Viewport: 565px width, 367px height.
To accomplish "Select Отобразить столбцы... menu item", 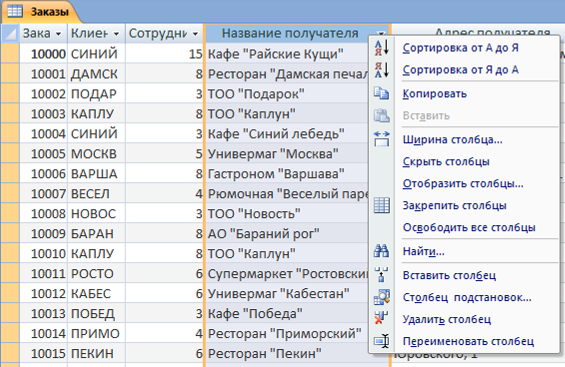I will tap(463, 183).
